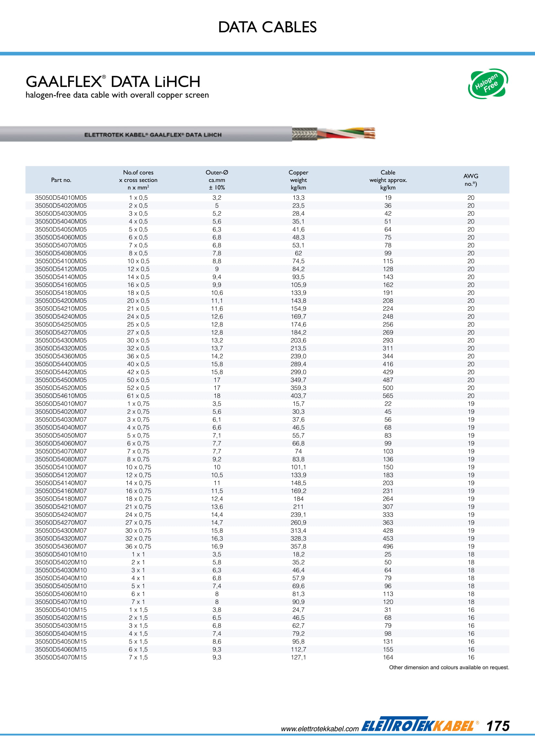
Task: Select part number 35050D54500M05
Action: (x=61, y=380)
